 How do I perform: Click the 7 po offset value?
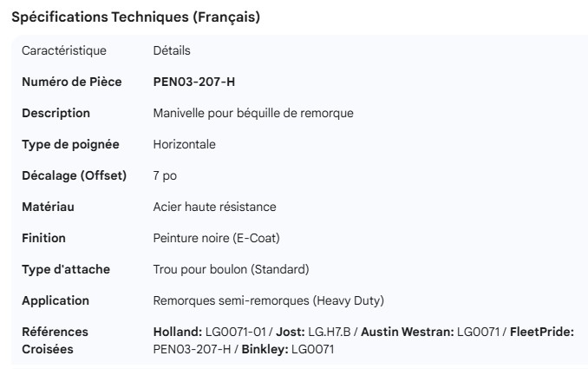tap(165, 176)
